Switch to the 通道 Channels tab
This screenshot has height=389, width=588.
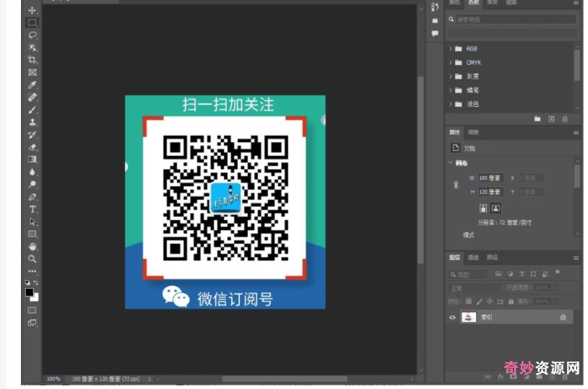[473, 257]
